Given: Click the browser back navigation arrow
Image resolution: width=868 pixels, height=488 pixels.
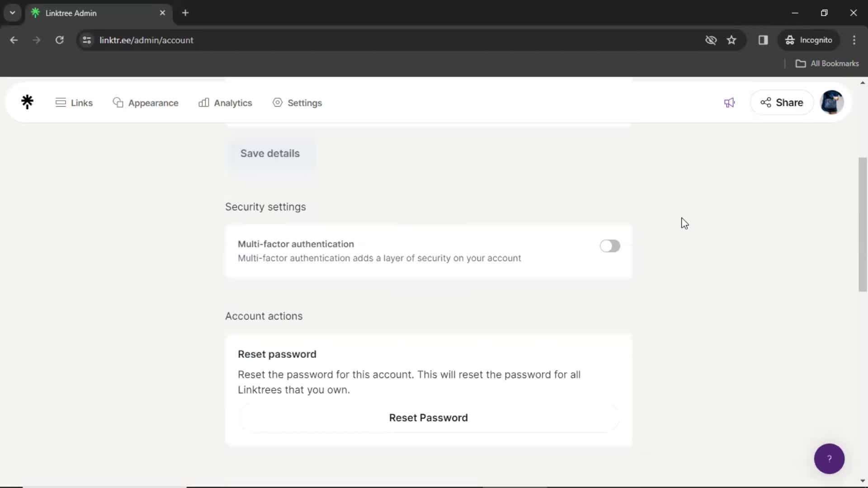Looking at the screenshot, I should tap(14, 40).
